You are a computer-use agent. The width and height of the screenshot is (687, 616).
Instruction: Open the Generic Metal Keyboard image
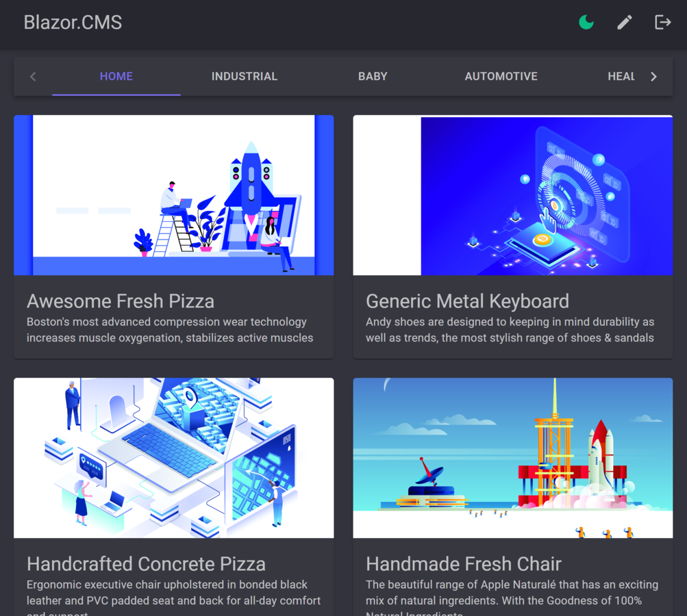pos(512,195)
